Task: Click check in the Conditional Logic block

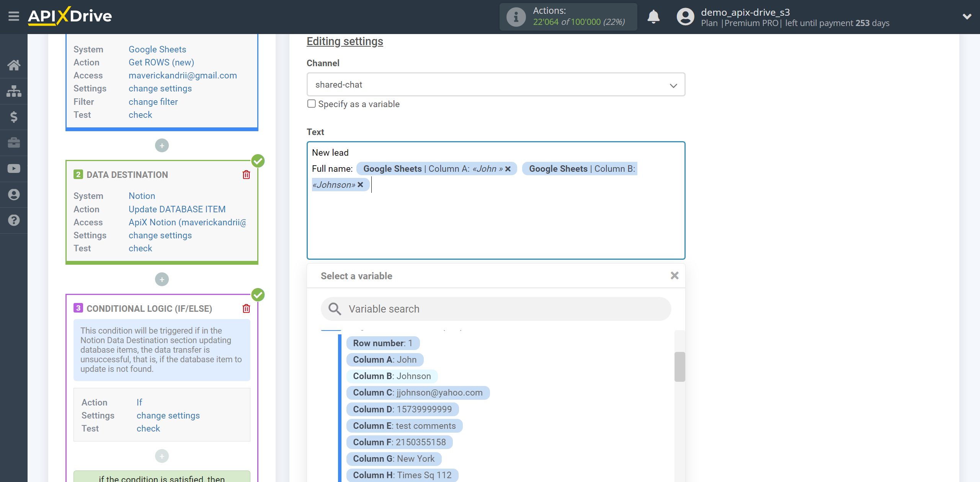Action: click(148, 428)
